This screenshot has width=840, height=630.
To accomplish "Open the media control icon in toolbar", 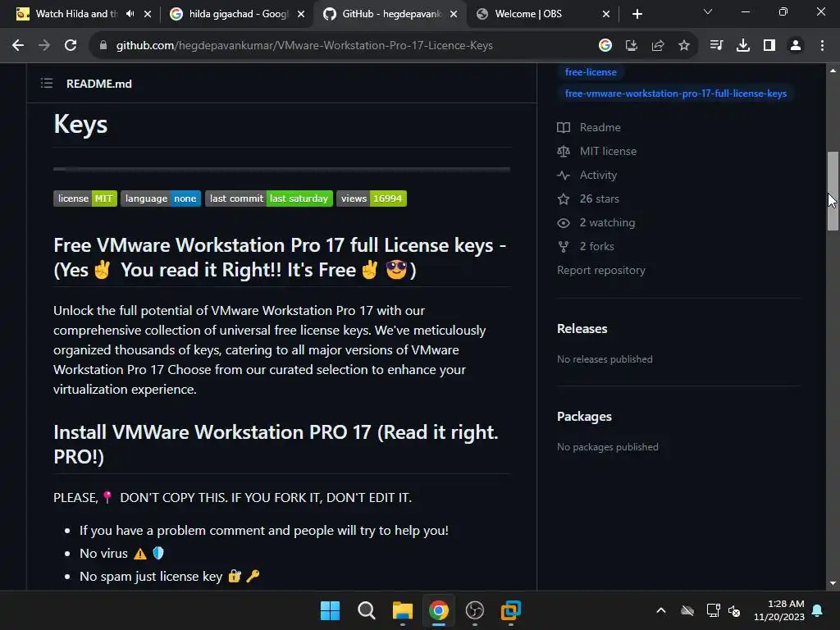I will [x=716, y=46].
